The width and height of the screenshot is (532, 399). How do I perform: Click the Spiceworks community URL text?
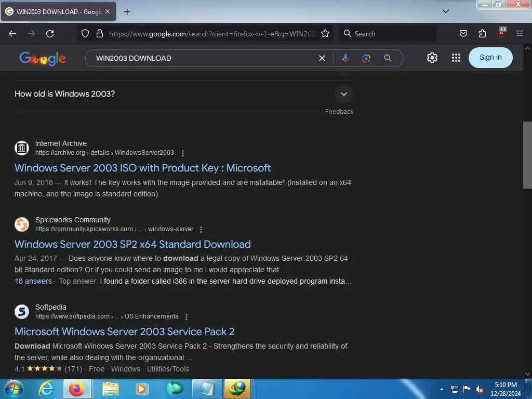[x=114, y=229]
